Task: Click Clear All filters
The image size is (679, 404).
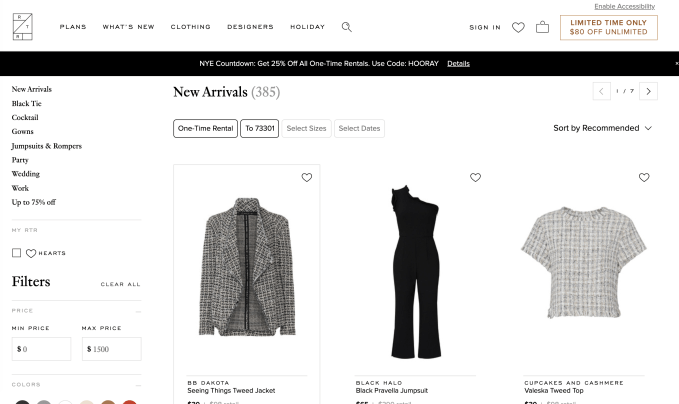Action: (x=120, y=284)
